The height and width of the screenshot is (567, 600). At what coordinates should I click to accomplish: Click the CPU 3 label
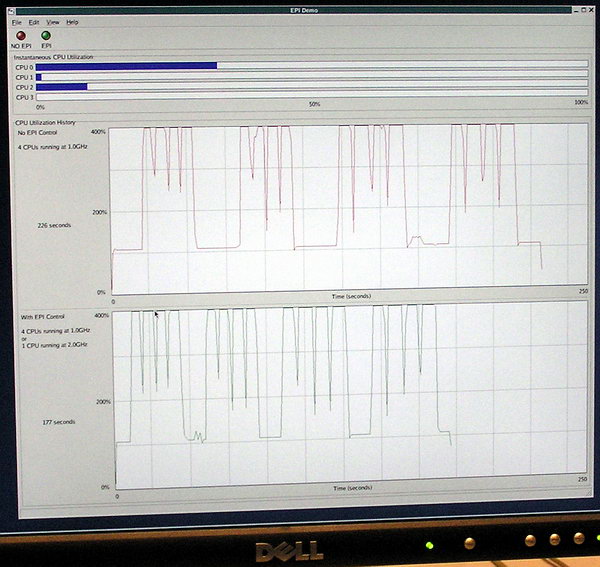(x=25, y=98)
